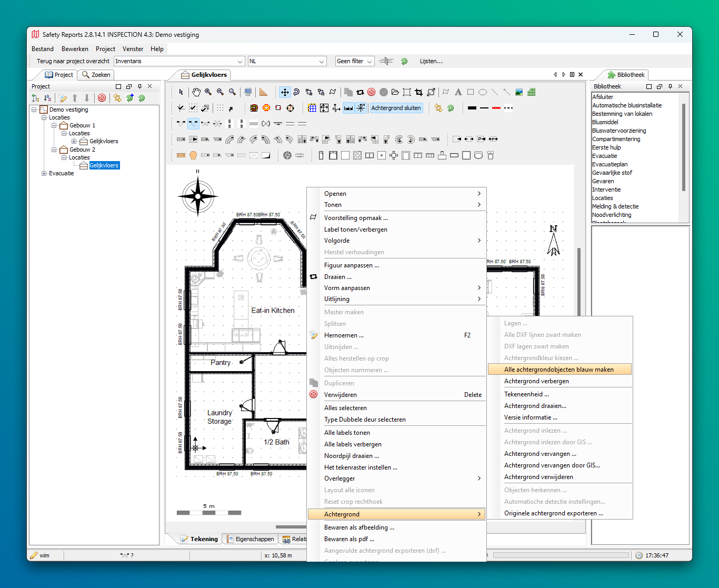Select the text tool 'A' icon
This screenshot has width=719, height=588.
click(458, 92)
